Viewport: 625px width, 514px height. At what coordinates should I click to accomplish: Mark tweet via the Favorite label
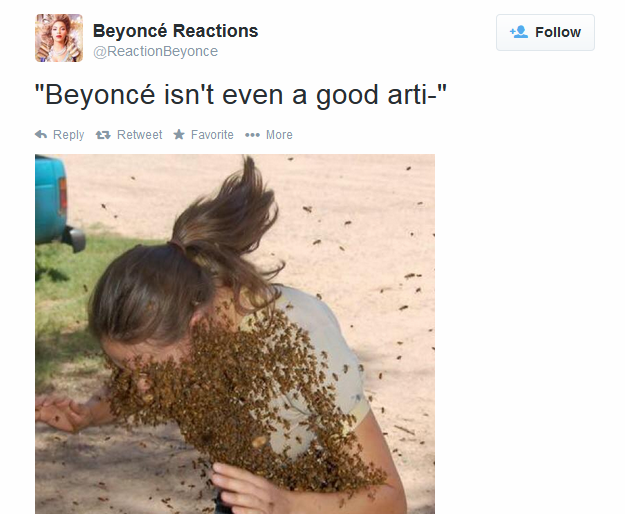(x=212, y=135)
